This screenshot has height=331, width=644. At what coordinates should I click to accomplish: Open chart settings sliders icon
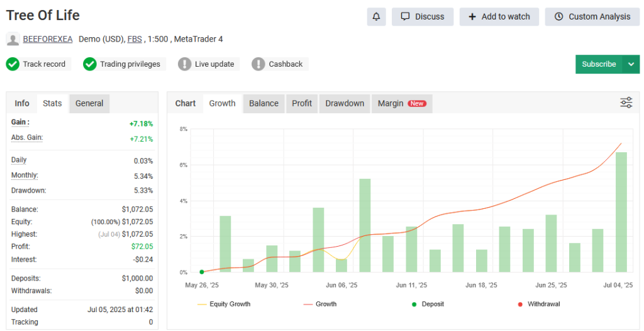click(x=626, y=103)
